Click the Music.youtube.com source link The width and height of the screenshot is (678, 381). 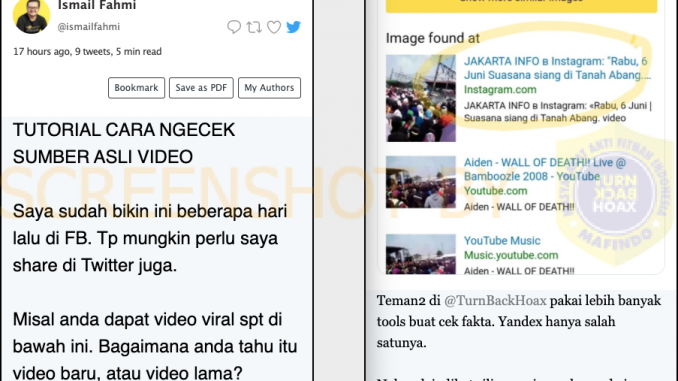click(x=511, y=255)
